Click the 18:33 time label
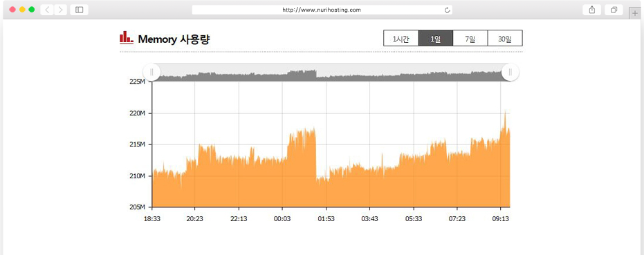This screenshot has height=255, width=644. tap(151, 219)
